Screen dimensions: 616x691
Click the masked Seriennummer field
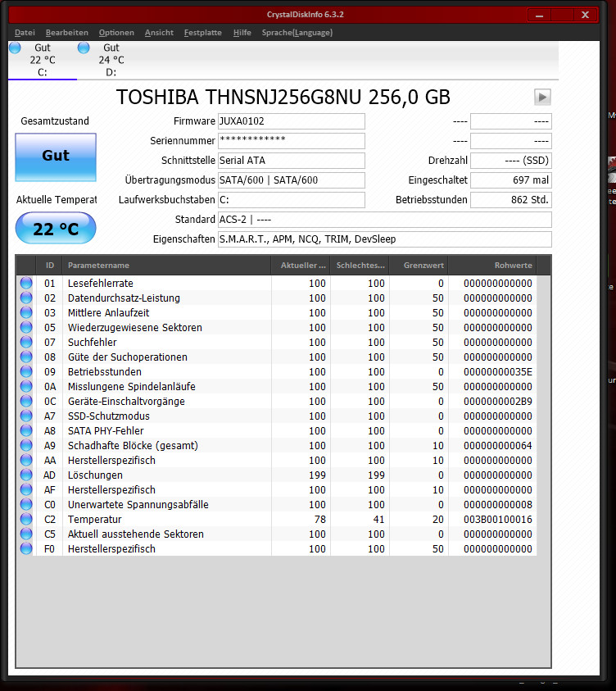(292, 141)
